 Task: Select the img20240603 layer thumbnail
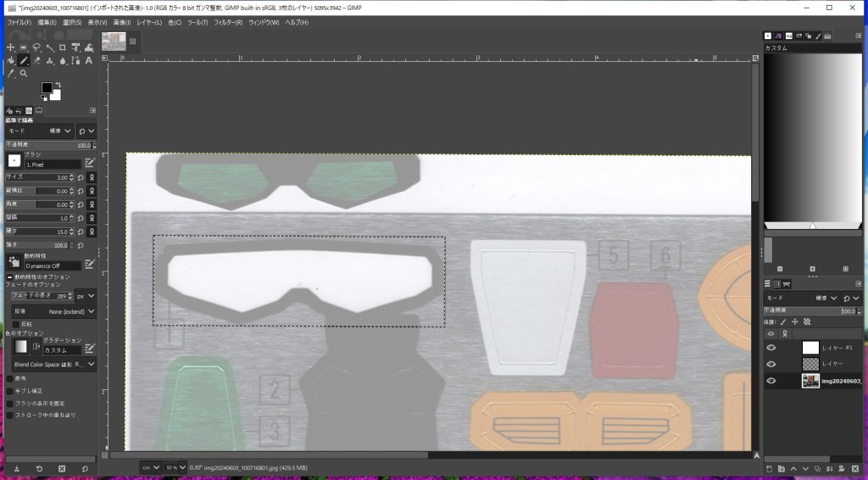point(810,381)
